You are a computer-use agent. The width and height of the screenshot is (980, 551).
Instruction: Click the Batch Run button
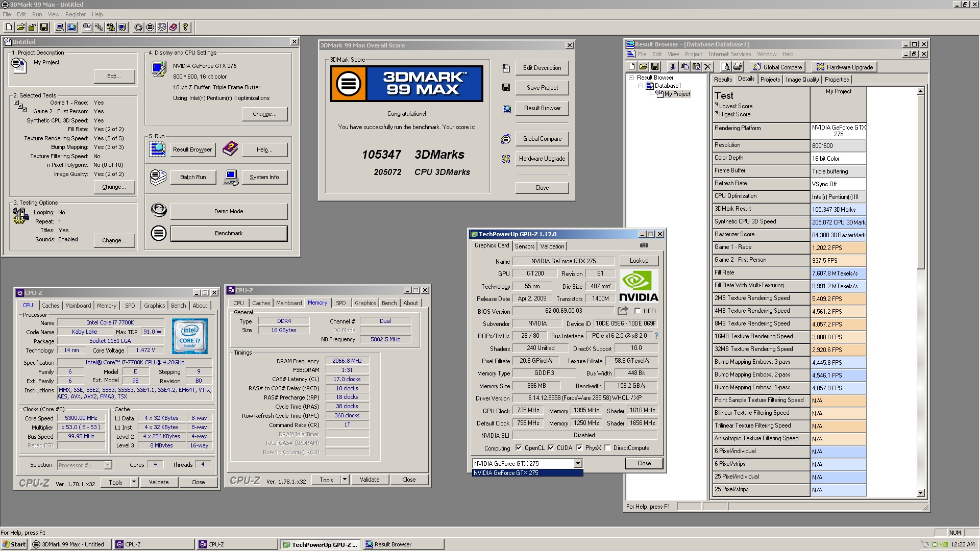(x=193, y=177)
